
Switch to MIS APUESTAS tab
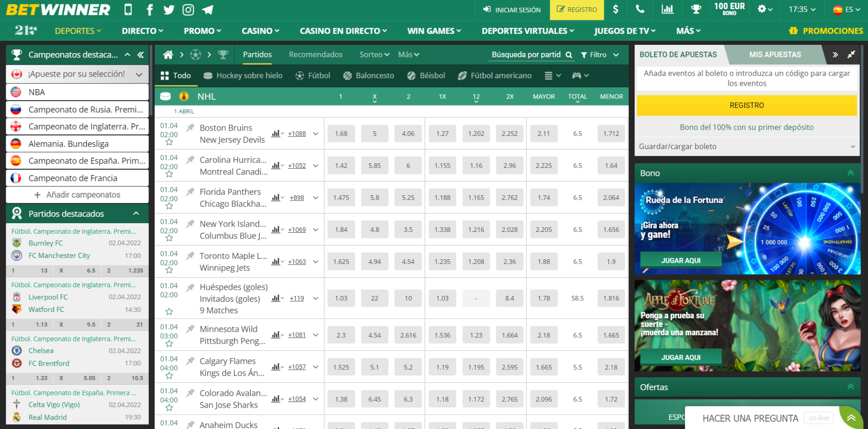point(775,55)
